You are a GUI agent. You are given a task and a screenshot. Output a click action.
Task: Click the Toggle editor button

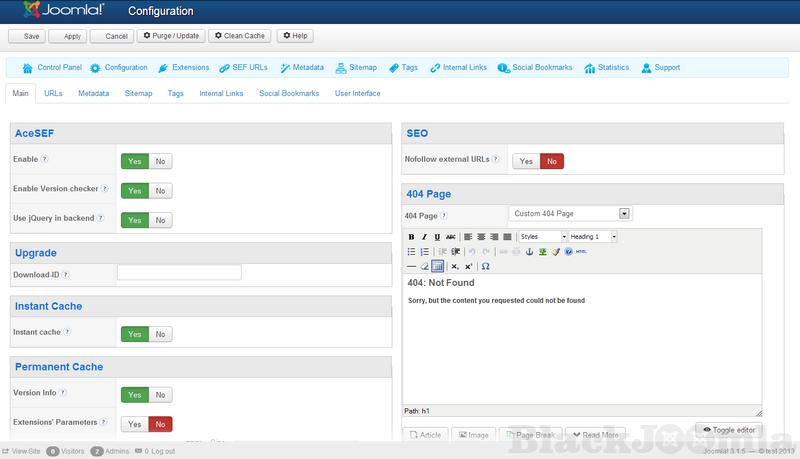tap(728, 429)
